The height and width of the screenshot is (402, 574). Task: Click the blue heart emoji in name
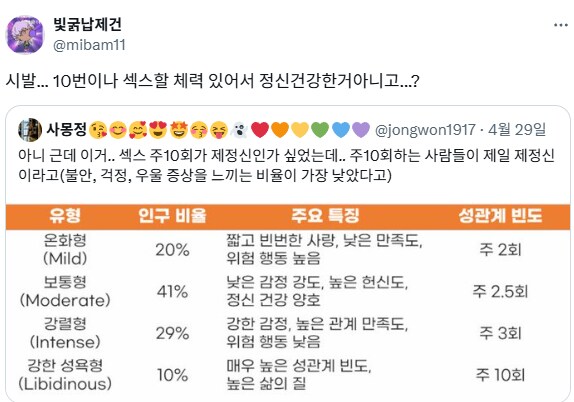340,130
